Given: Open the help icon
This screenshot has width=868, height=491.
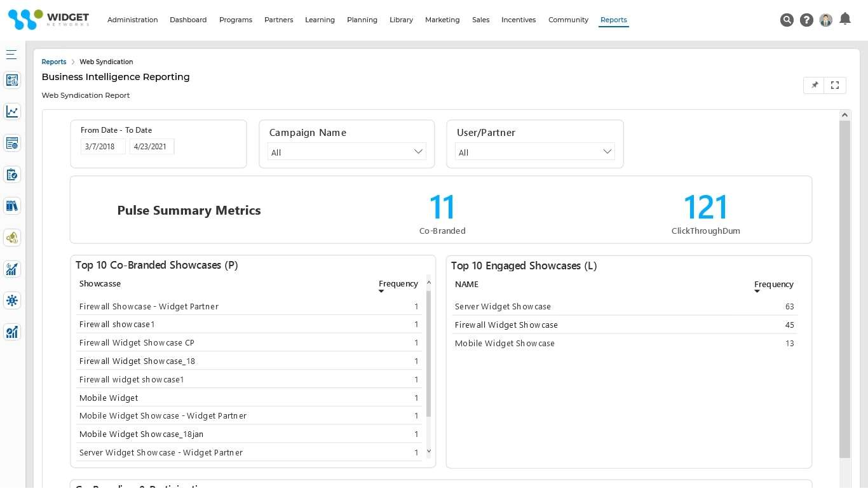Looking at the screenshot, I should tap(806, 20).
